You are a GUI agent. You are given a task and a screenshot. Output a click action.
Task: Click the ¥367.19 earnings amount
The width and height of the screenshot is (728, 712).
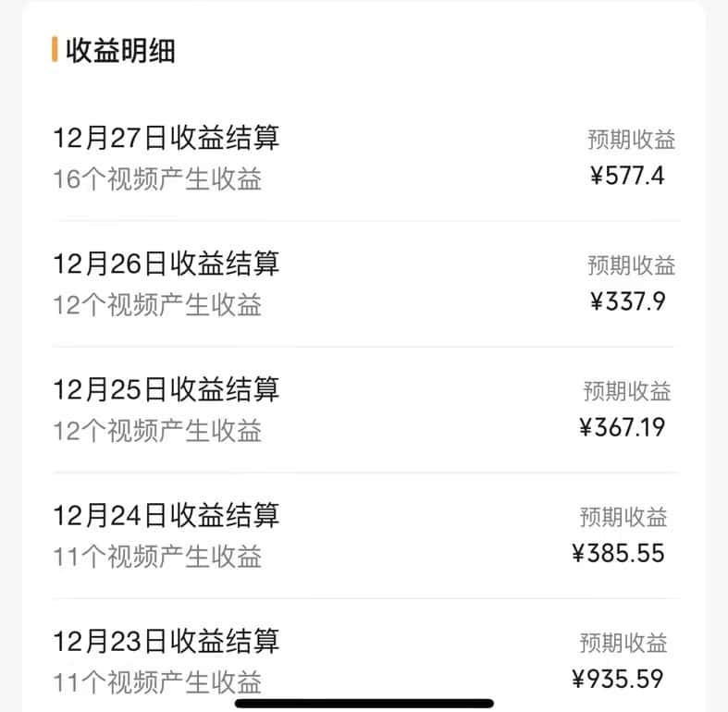click(x=622, y=427)
